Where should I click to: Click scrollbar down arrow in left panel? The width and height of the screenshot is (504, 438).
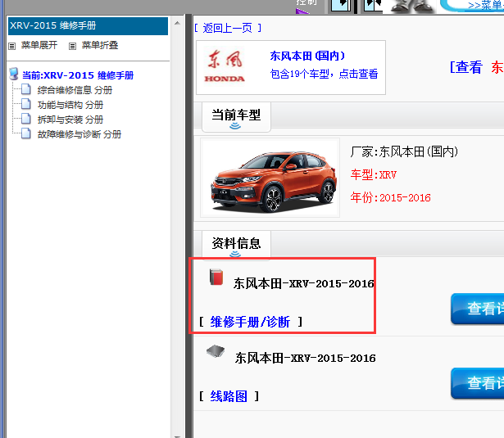[x=177, y=436]
